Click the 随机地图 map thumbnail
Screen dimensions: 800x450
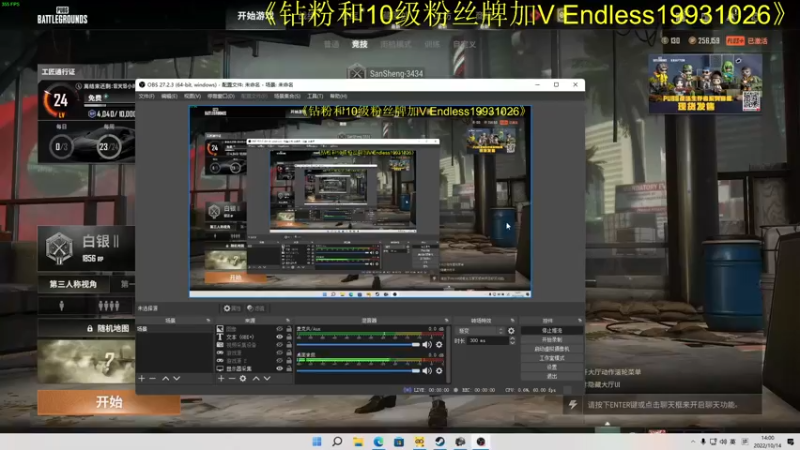click(x=86, y=361)
